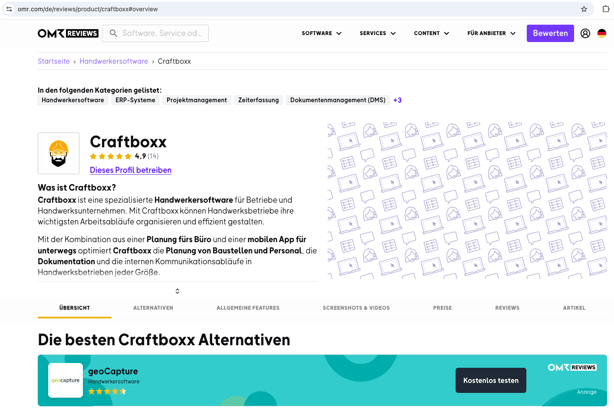This screenshot has height=415, width=614.
Task: Click the Craftboxx banner illustration
Action: tap(467, 200)
